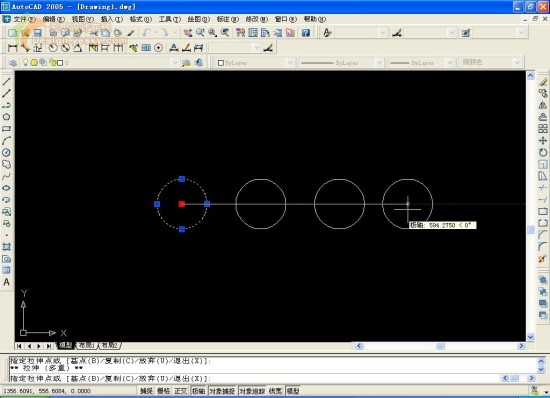Open the 编辑 (Edit) menu
Image resolution: width=550 pixels, height=398 pixels.
click(x=53, y=19)
